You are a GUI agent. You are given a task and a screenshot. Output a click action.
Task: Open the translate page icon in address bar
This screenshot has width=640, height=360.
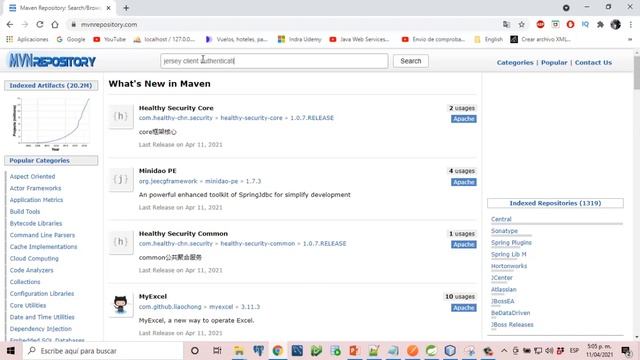(507, 24)
